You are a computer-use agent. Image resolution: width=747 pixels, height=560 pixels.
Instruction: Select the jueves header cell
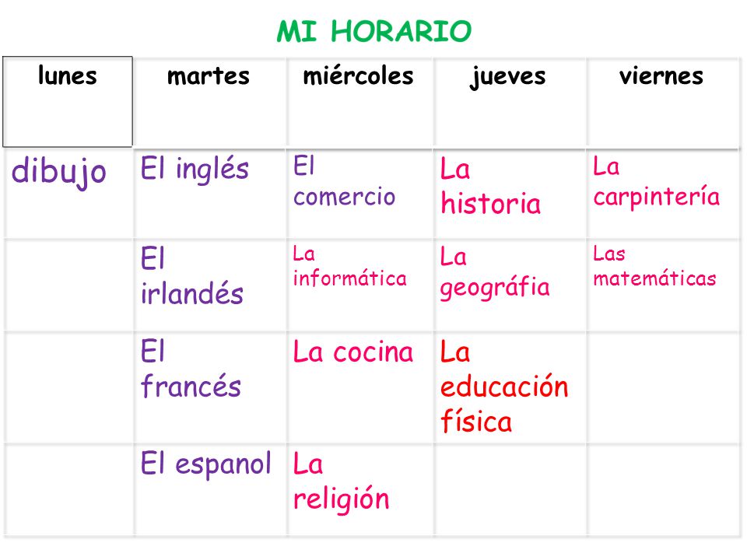510,103
